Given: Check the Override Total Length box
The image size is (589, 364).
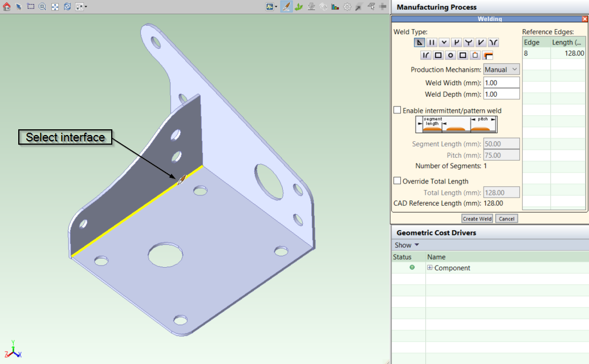Looking at the screenshot, I should (397, 181).
